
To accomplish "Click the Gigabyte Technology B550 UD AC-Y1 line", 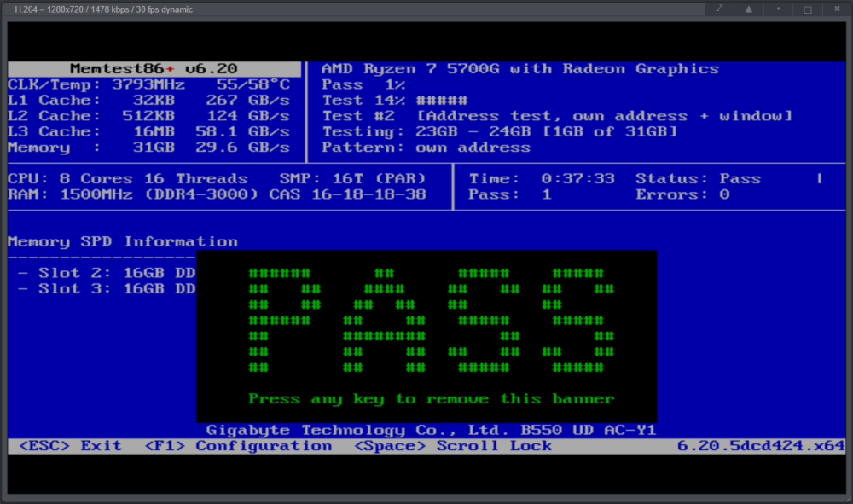I will tap(432, 431).
